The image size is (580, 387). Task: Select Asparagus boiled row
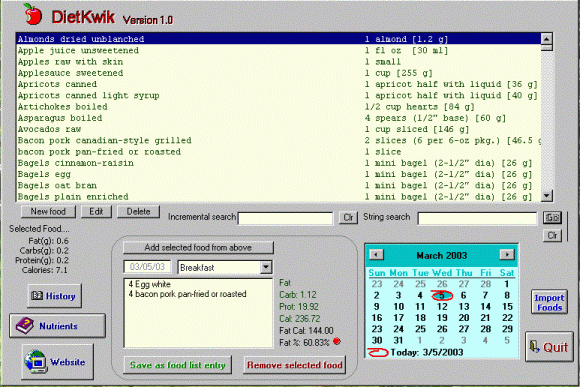(278, 118)
